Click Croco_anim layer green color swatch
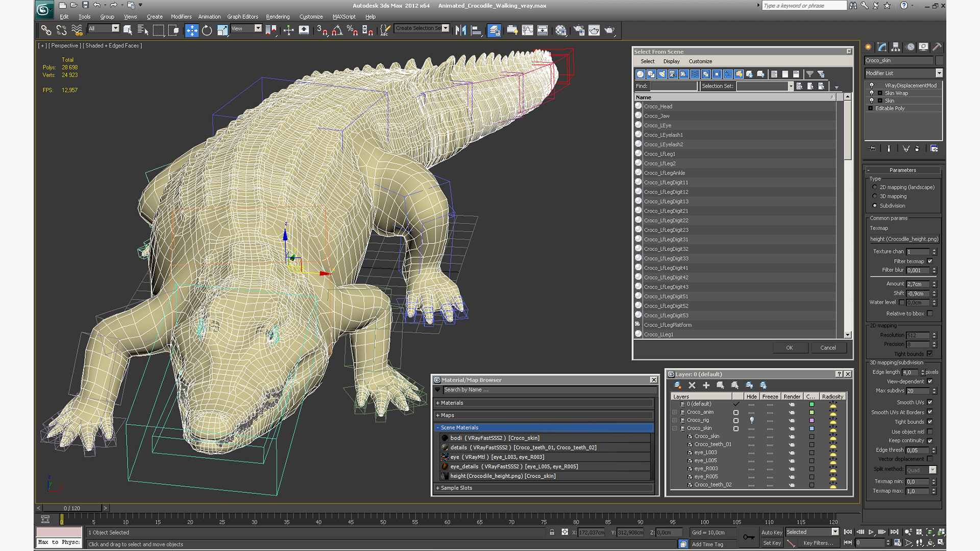The height and width of the screenshot is (551, 980). [812, 412]
